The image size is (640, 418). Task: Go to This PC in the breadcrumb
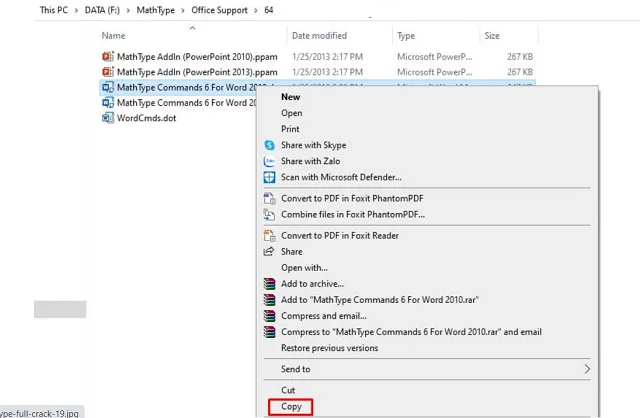(x=54, y=10)
